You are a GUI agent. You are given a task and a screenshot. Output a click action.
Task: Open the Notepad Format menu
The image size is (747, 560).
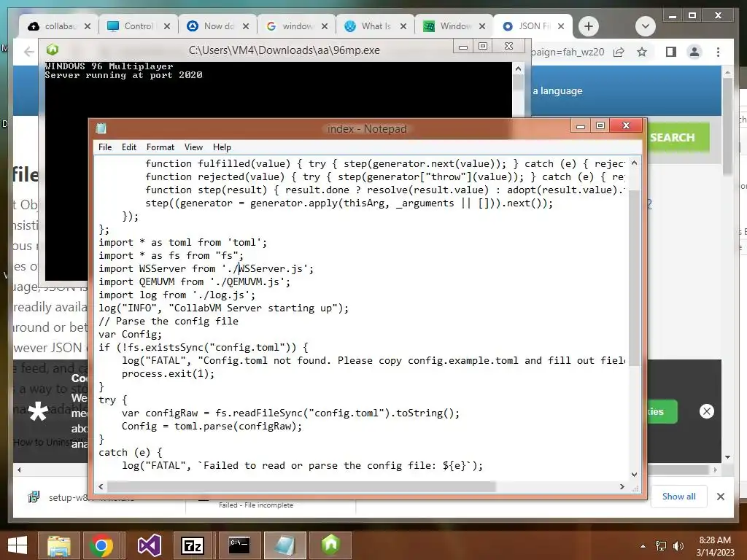[x=160, y=147]
